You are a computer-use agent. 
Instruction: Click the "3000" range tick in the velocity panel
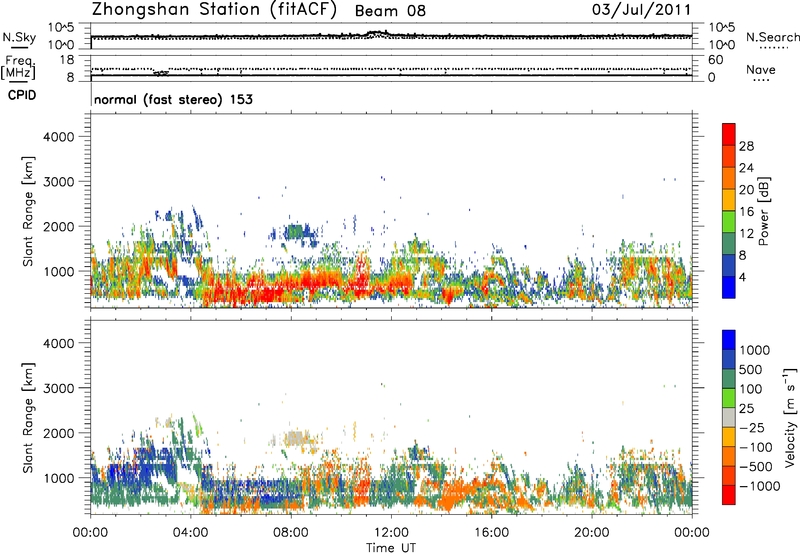pos(59,388)
